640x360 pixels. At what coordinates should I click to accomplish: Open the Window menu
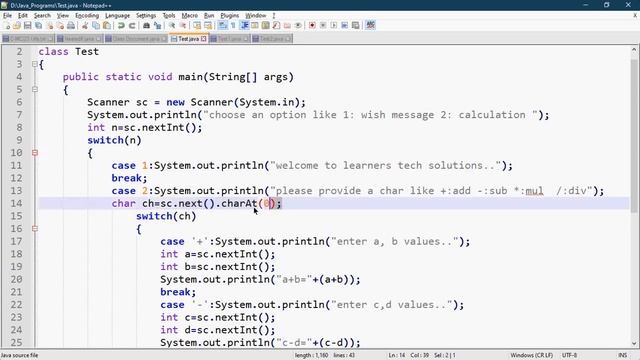click(x=256, y=16)
